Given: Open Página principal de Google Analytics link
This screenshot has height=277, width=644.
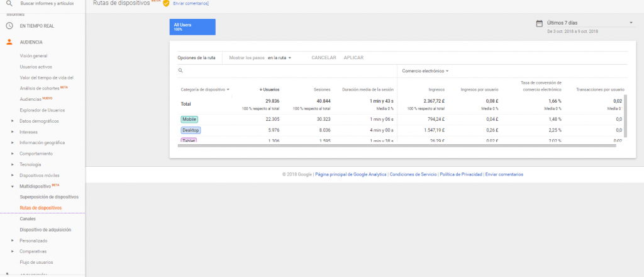Looking at the screenshot, I should (x=351, y=174).
